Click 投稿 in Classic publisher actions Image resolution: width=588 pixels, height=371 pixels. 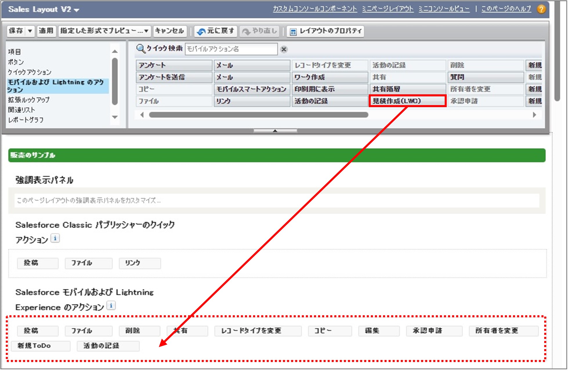[x=38, y=263]
